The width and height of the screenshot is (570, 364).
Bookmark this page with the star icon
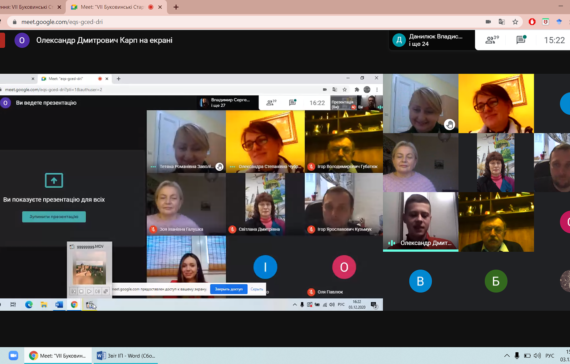515,22
